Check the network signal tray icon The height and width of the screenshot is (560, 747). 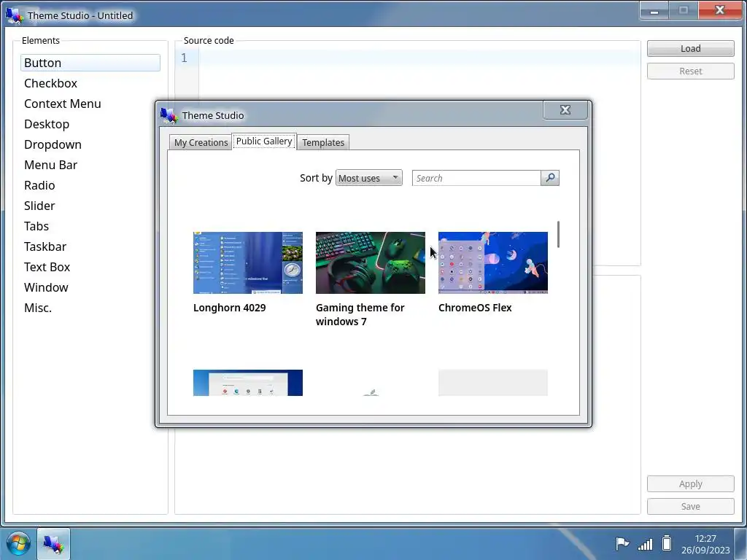(x=645, y=543)
